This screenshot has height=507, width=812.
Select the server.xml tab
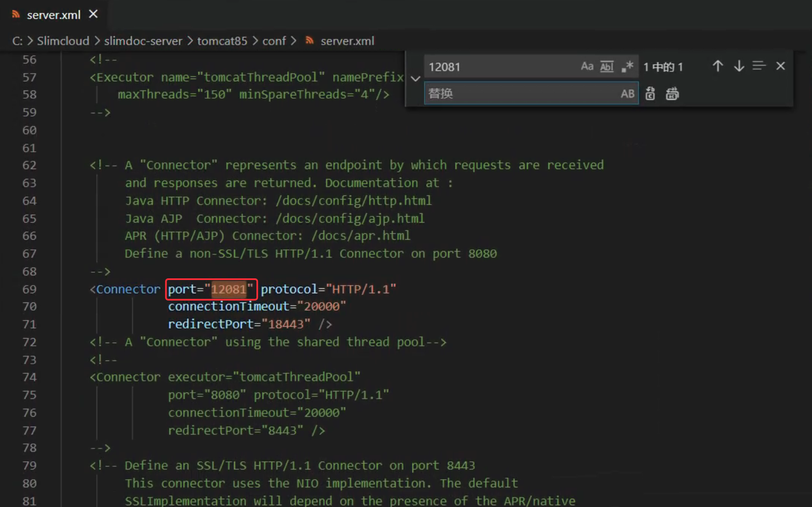(54, 15)
